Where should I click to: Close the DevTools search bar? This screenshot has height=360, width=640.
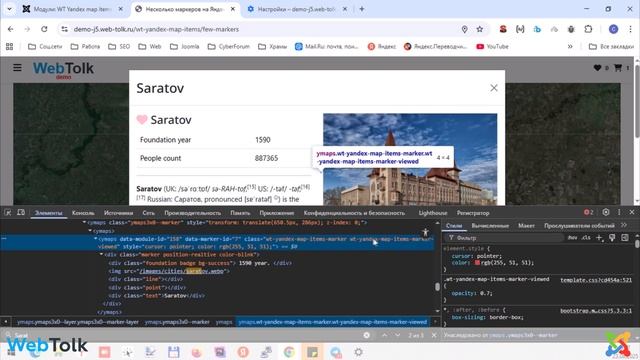click(x=434, y=335)
